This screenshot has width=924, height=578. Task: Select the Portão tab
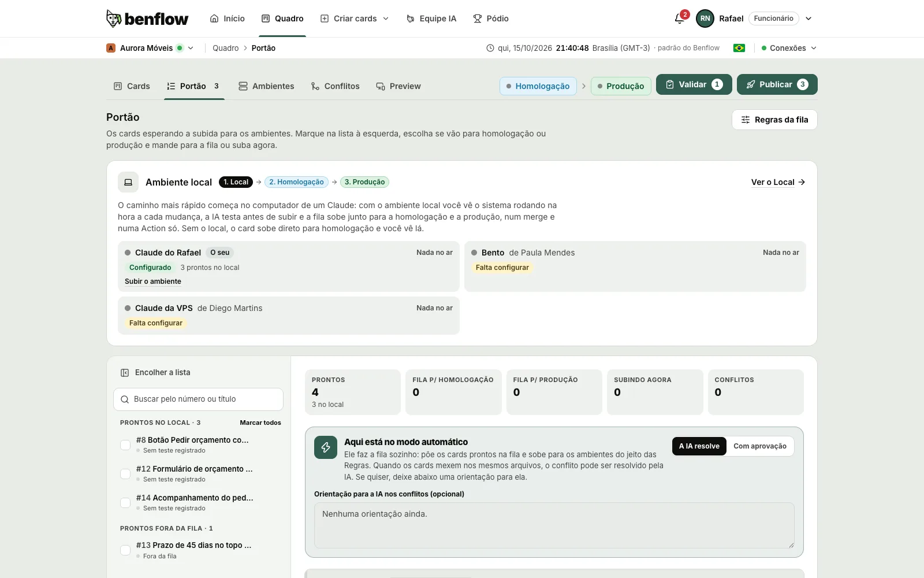click(x=193, y=86)
